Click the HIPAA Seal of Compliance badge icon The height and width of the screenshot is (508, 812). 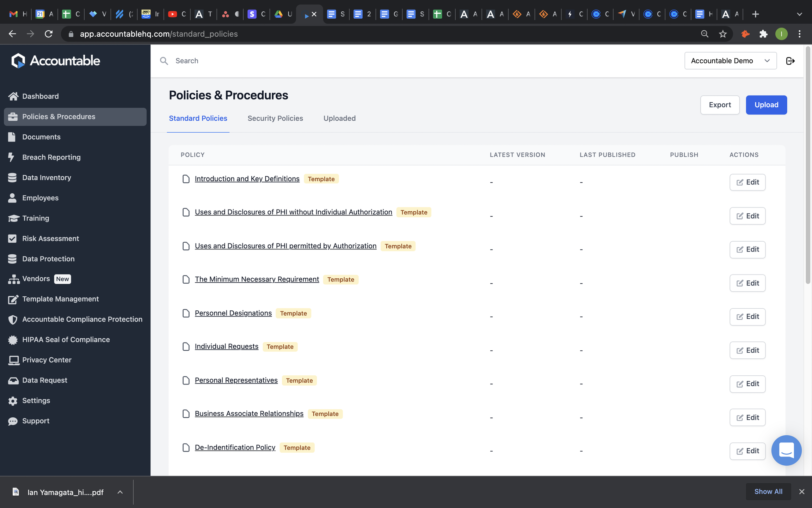point(13,340)
